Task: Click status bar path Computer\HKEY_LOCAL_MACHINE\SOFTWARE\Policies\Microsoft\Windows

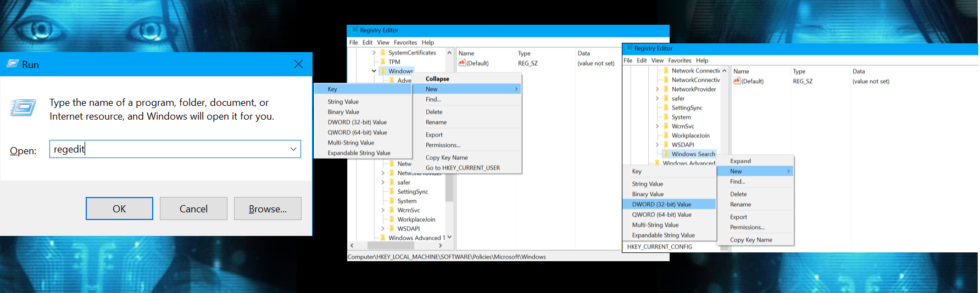Action: pyautogui.click(x=447, y=257)
